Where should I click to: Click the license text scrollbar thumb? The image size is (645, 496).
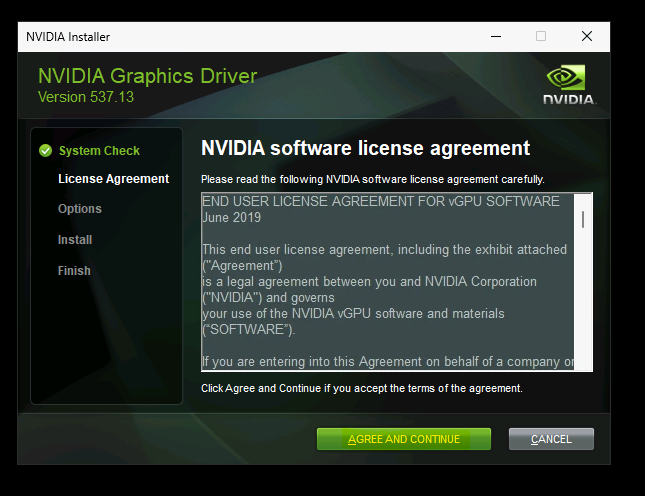coord(583,219)
